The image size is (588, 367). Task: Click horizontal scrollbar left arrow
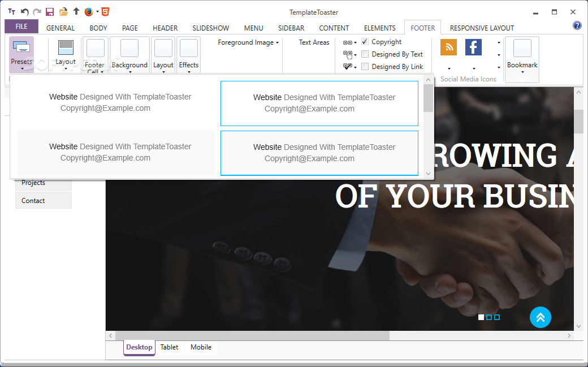pos(111,335)
